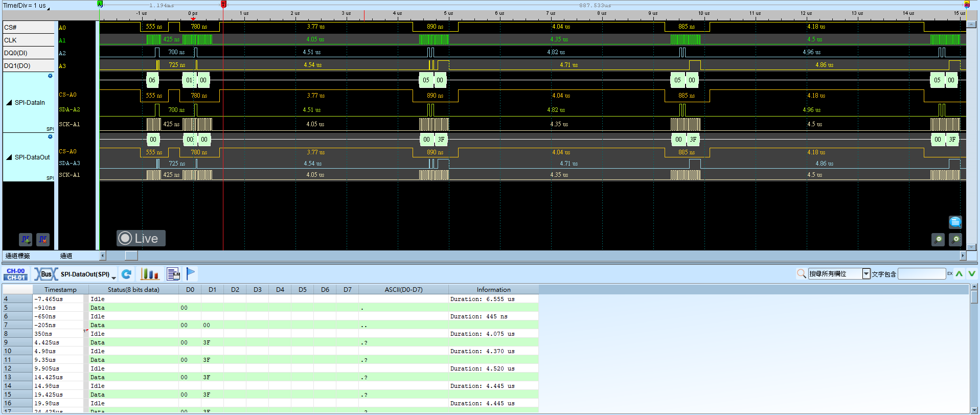The height and width of the screenshot is (415, 980).
Task: Click the horizontal scrollbar left arrow
Action: (103, 256)
